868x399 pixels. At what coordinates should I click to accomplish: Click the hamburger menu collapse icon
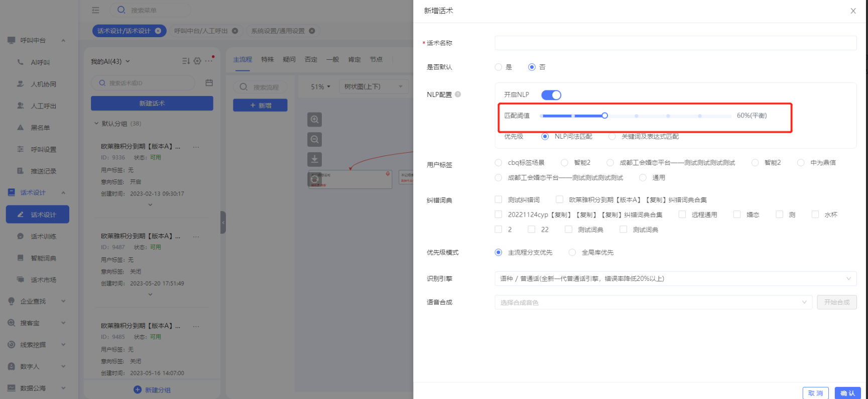96,10
